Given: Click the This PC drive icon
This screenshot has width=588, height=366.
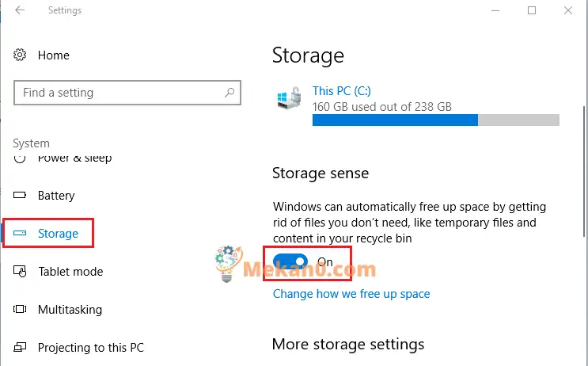Looking at the screenshot, I should coord(289,98).
